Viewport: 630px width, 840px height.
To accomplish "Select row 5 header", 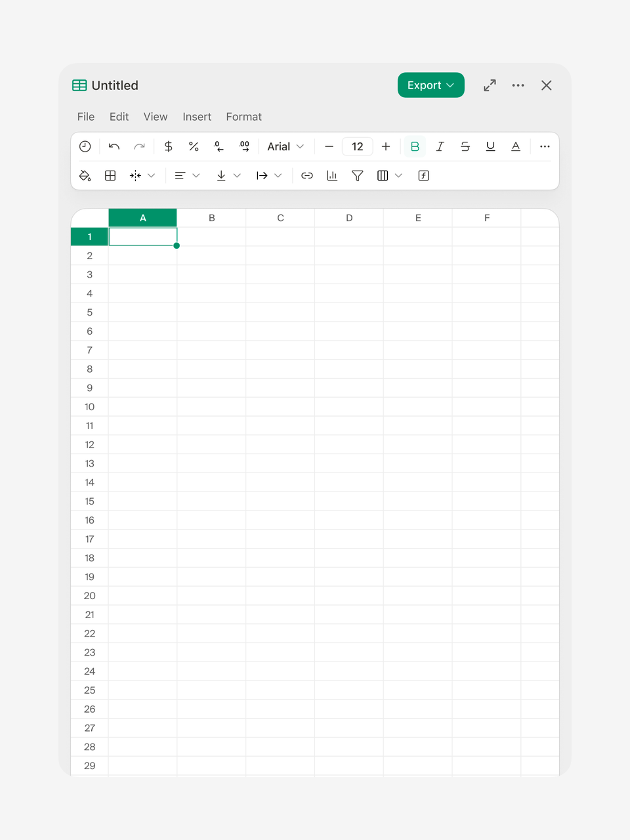I will [x=89, y=312].
